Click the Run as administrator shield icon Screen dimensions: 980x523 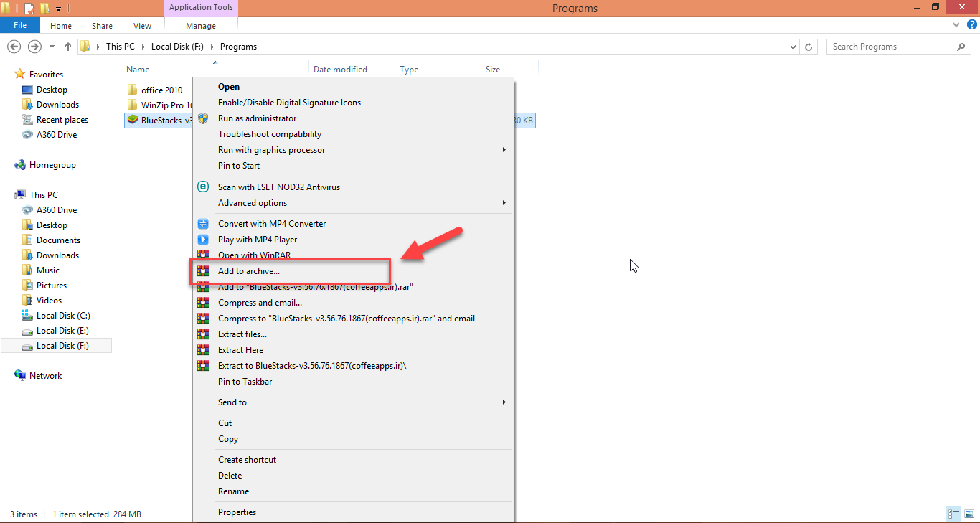click(x=203, y=118)
